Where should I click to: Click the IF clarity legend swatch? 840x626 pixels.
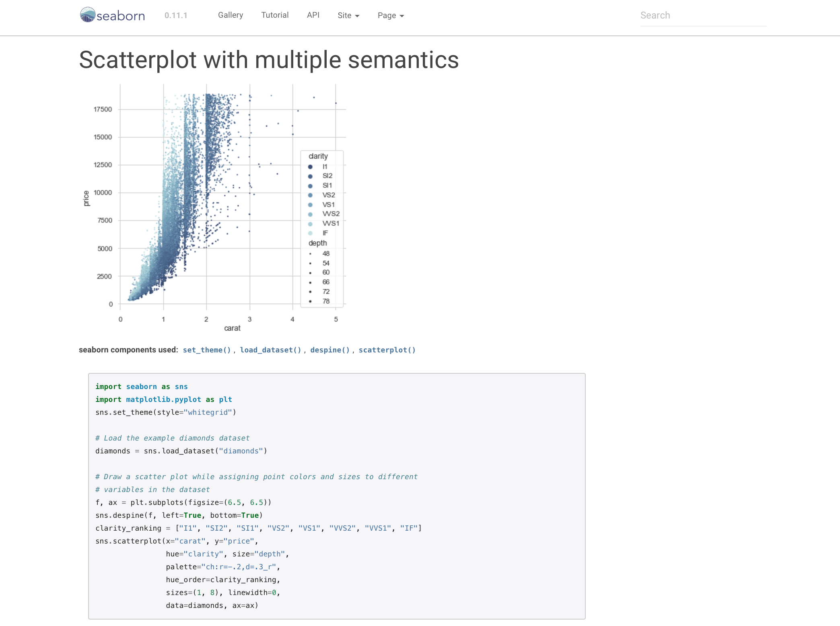pos(310,233)
